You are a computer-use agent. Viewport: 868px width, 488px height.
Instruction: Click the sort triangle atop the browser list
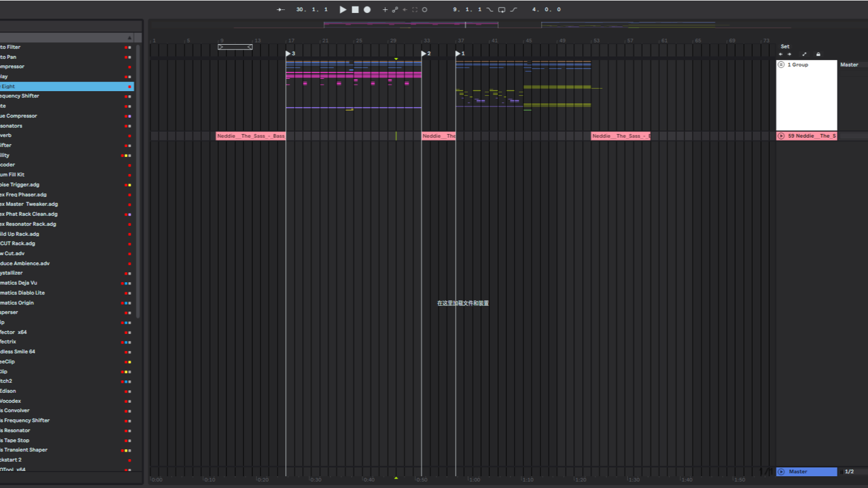click(x=129, y=37)
